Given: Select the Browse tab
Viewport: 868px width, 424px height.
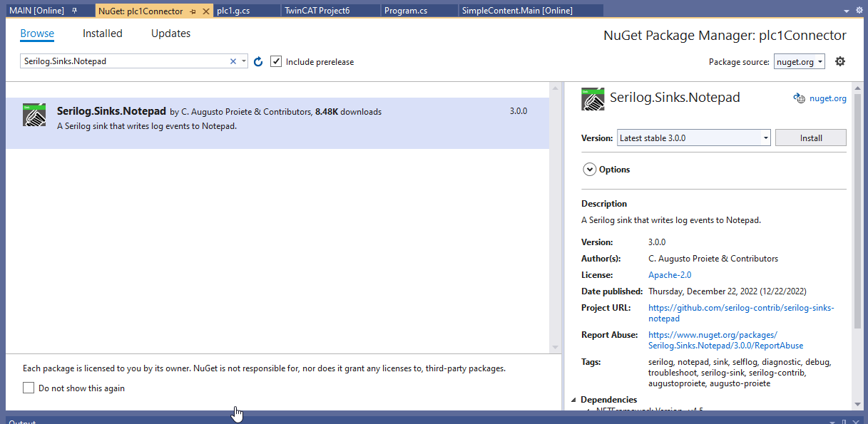Looking at the screenshot, I should pos(37,33).
